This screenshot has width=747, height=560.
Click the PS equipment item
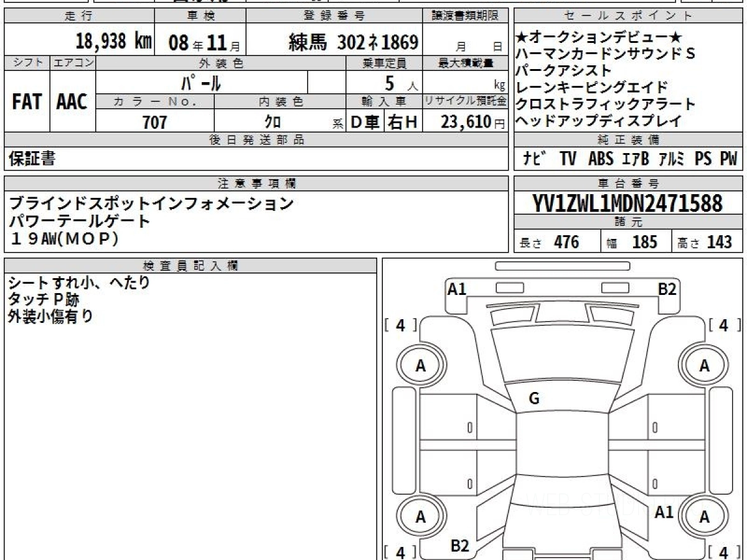(x=703, y=159)
